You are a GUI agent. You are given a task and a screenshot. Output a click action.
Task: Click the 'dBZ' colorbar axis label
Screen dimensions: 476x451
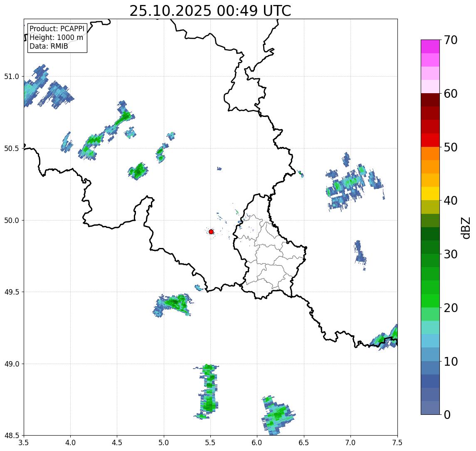tap(466, 228)
